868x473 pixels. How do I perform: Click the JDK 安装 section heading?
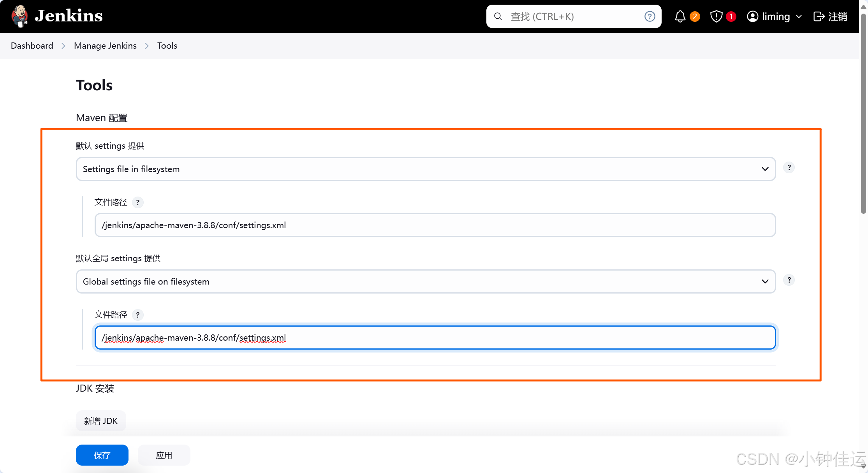tap(95, 388)
